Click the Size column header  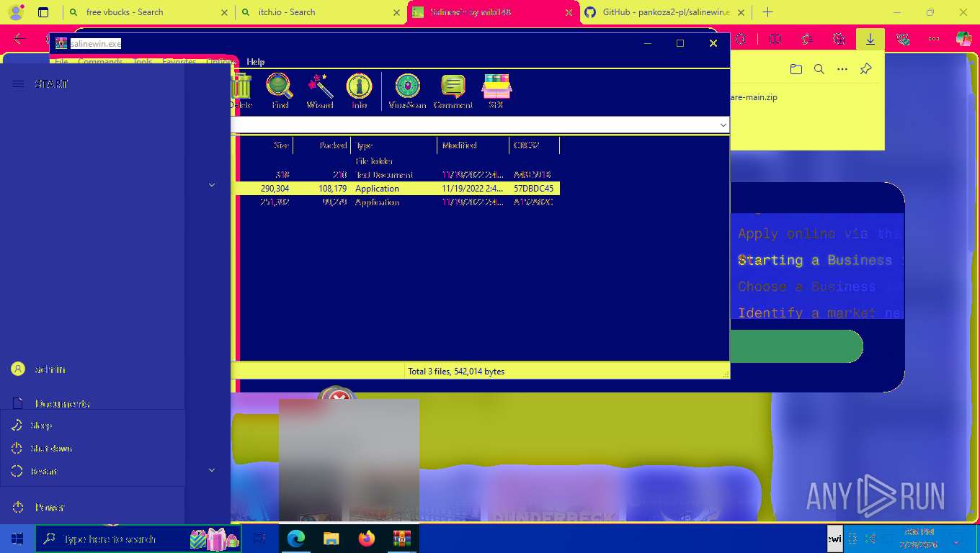coord(281,145)
